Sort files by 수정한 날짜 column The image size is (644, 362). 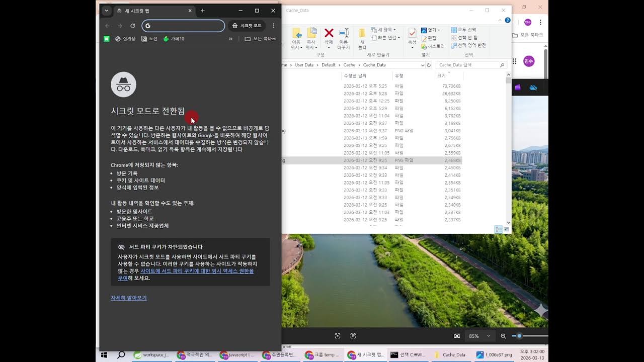pyautogui.click(x=367, y=75)
